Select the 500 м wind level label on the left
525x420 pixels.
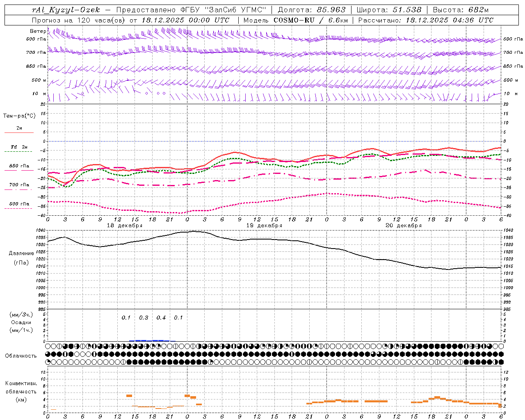point(39,80)
